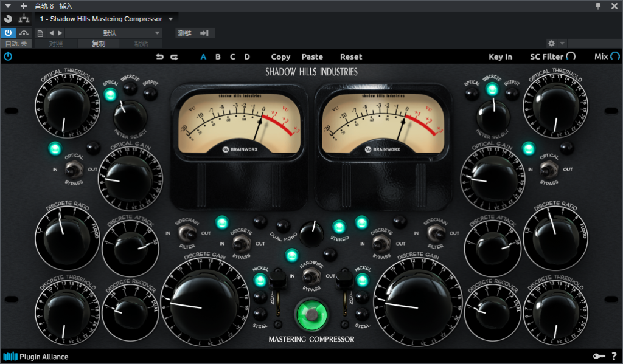The width and height of the screenshot is (623, 364).
Task: Click the SC Filter knob
Action: [571, 57]
